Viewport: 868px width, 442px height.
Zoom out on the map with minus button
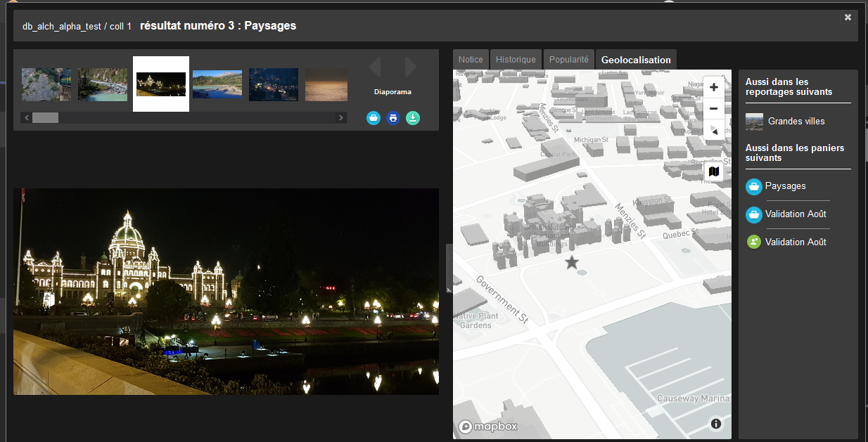tap(713, 109)
